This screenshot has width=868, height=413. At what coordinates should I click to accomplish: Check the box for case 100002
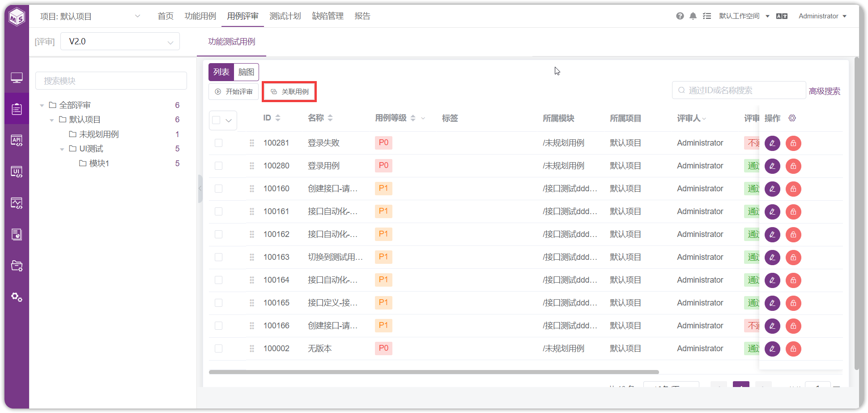pos(218,348)
